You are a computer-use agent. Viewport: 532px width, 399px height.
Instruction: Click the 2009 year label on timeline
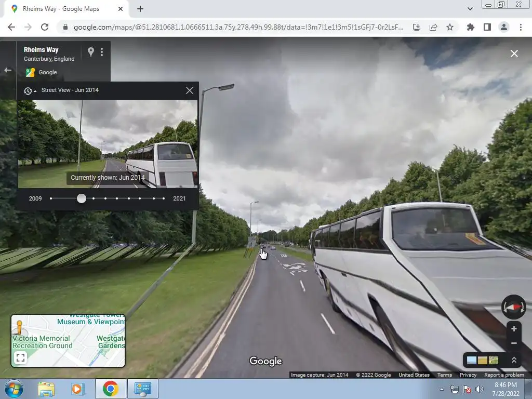coord(35,198)
